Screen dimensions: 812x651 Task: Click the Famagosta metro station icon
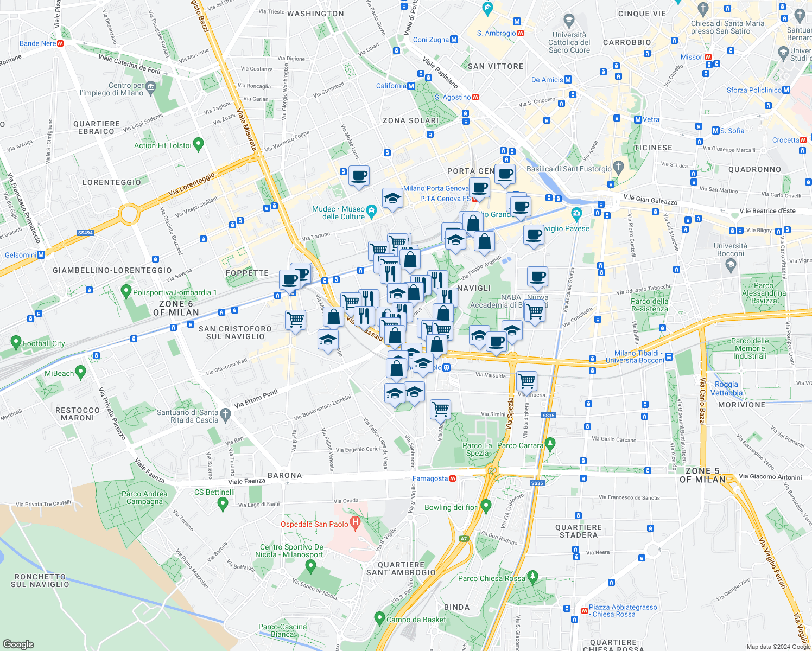coord(453,478)
